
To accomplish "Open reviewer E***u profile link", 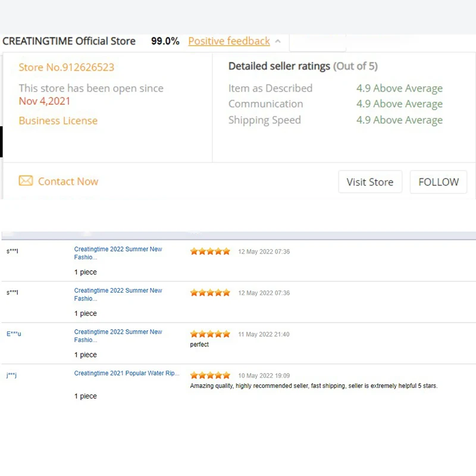I will point(14,334).
